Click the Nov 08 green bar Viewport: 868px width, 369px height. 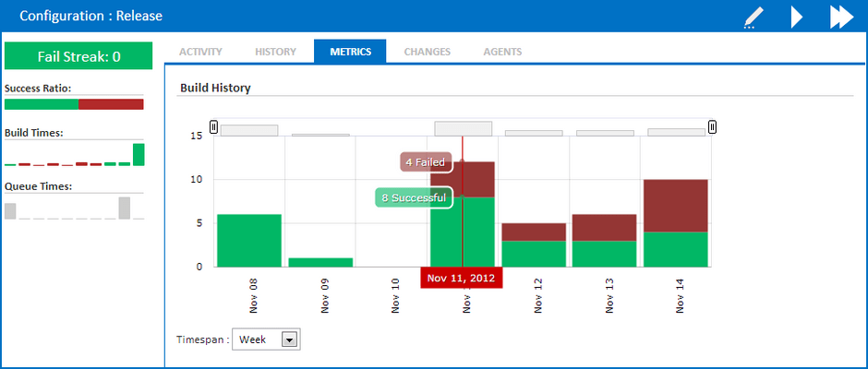click(x=249, y=240)
